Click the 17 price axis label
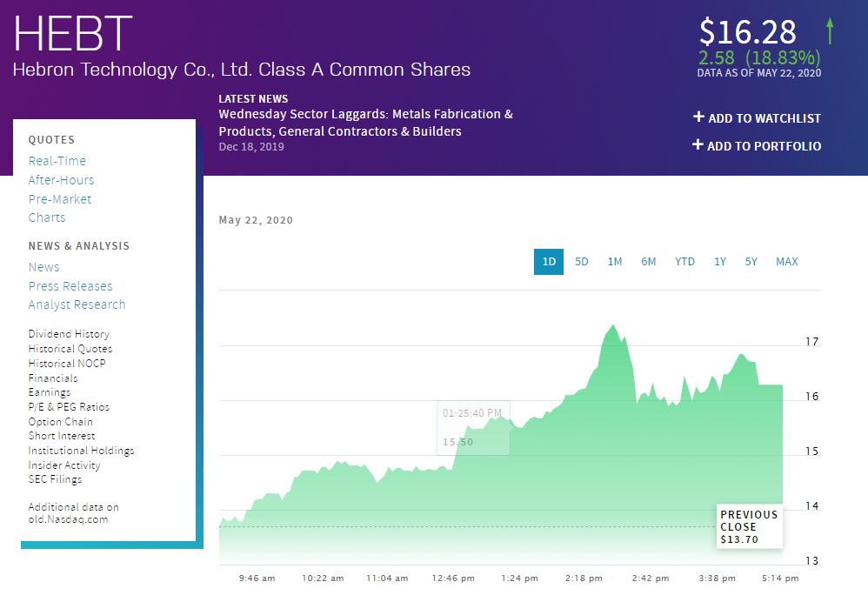The image size is (868, 602). [x=811, y=341]
